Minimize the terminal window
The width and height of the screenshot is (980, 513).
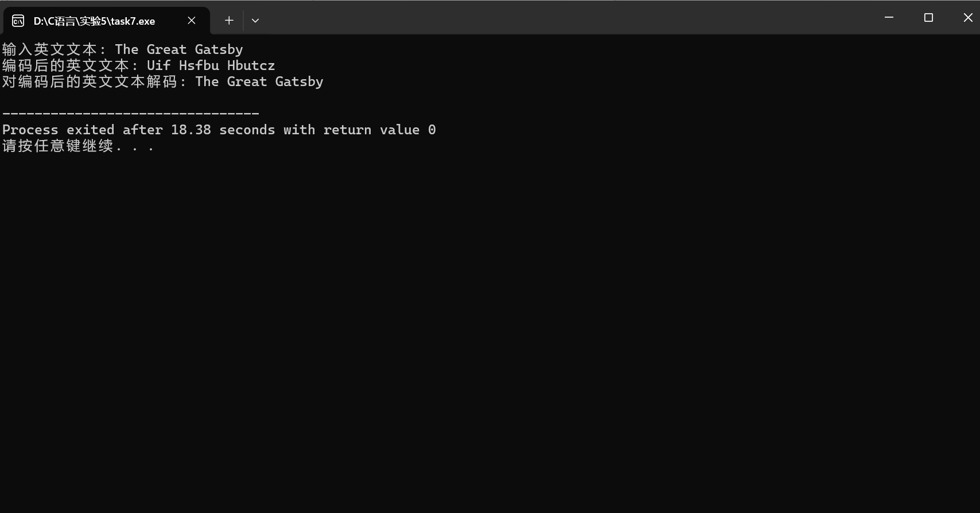click(x=889, y=18)
